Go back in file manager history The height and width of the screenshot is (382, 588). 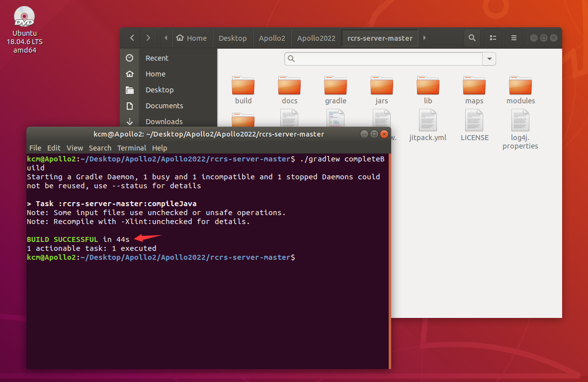132,38
